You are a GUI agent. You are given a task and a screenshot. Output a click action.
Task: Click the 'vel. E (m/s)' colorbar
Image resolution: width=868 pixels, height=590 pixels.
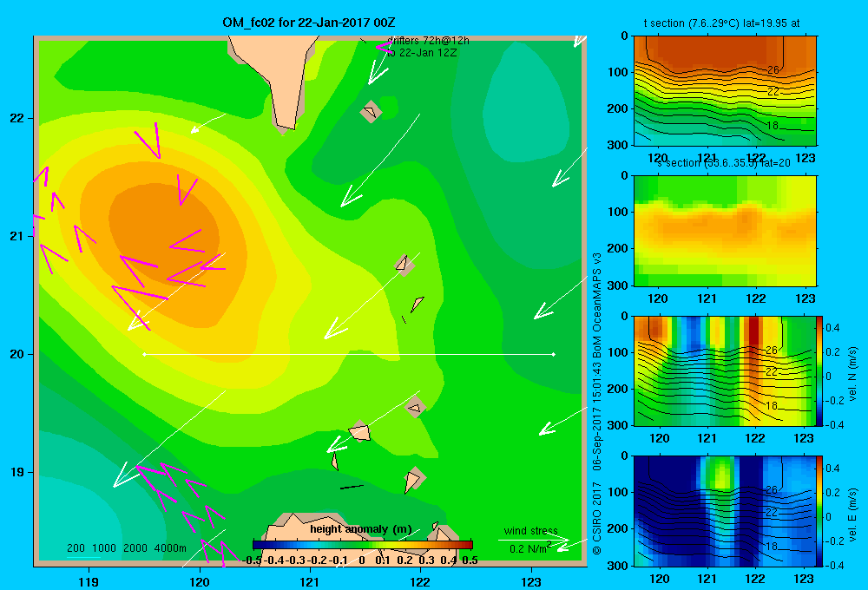[x=819, y=510]
